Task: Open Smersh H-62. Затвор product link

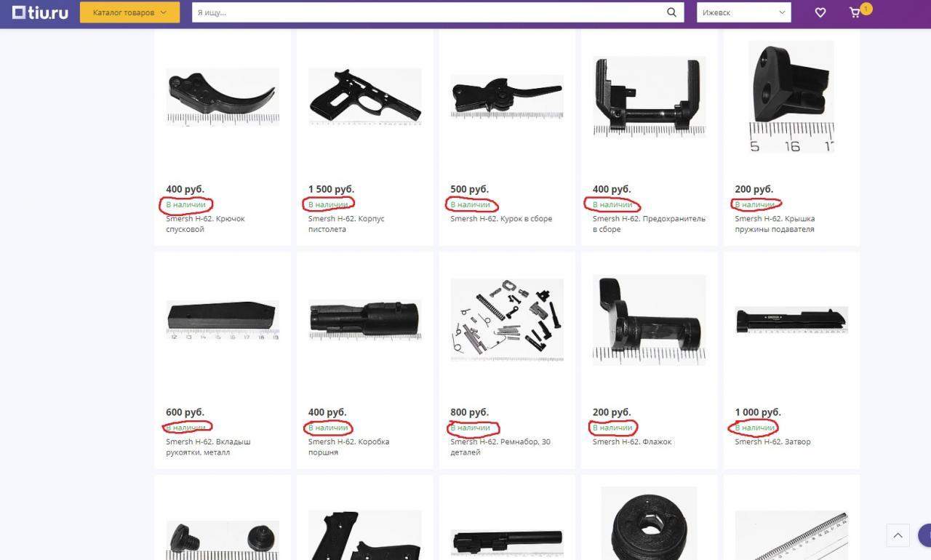Action: 772,442
